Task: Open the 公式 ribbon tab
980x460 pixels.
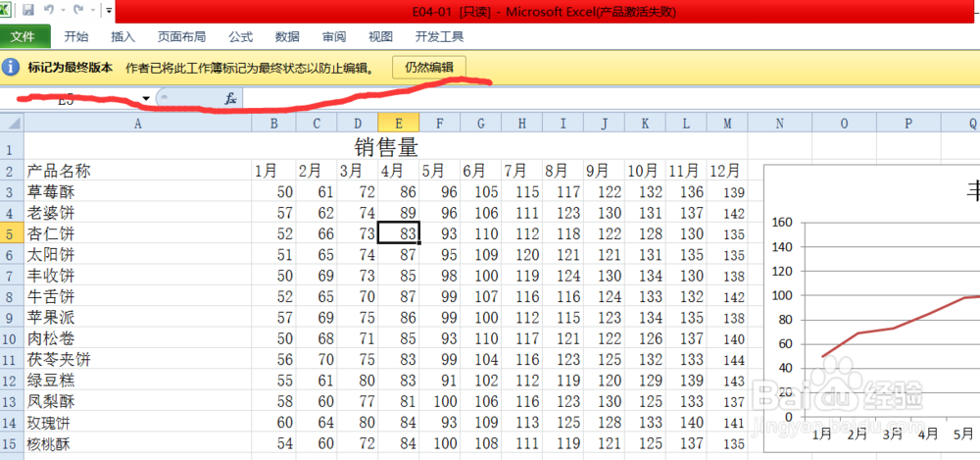Action: pos(241,37)
